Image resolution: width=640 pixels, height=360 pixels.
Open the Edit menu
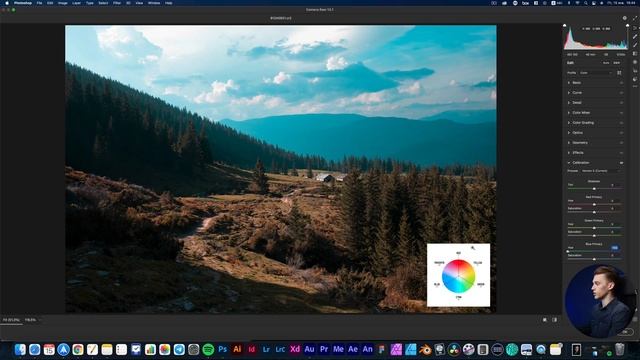50,3
